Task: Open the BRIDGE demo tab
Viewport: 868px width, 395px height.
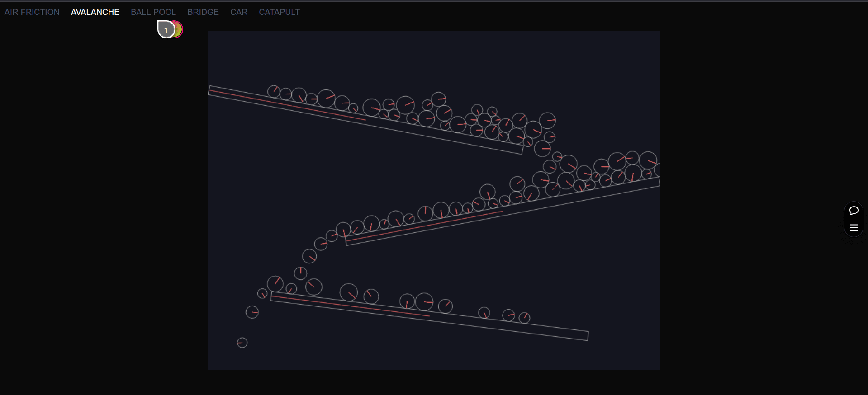Action: [203, 12]
